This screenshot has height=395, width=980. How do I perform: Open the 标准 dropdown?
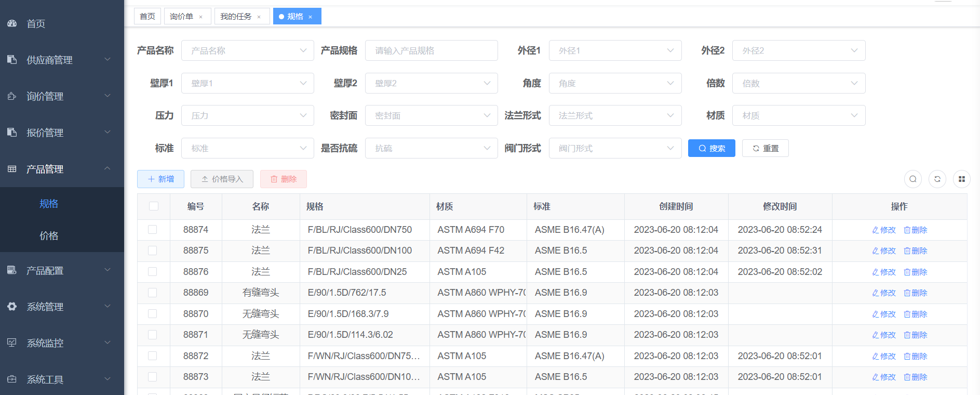tap(248, 148)
